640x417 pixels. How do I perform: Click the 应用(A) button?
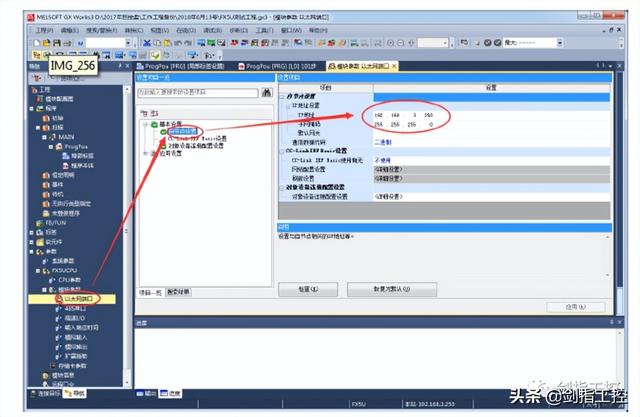[576, 307]
